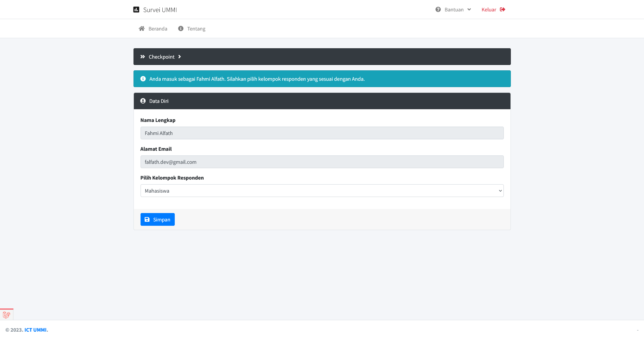644x339 pixels.
Task: Click the Nama Lengkap input field
Action: tap(322, 133)
